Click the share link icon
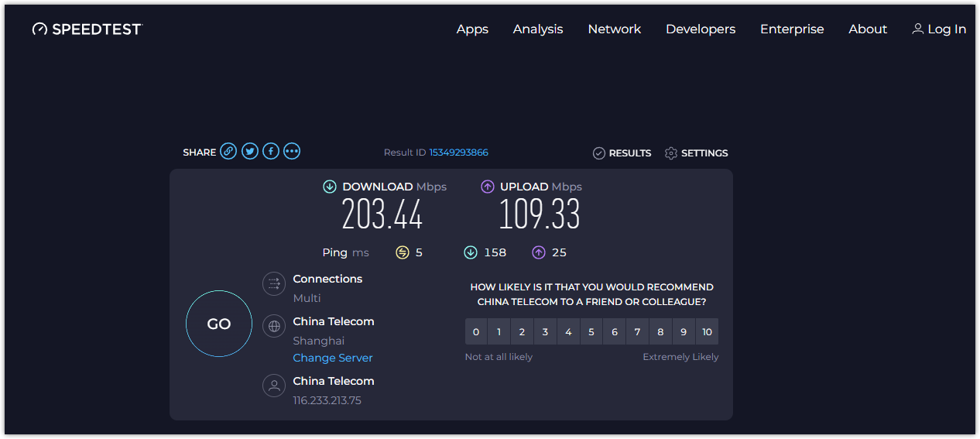The width and height of the screenshot is (980, 439). [228, 152]
